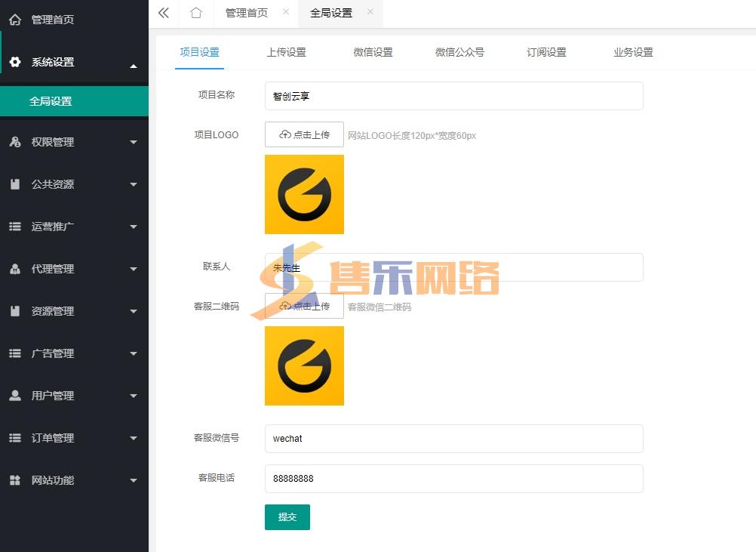Switch to the 上传设置 tab
Screen dimensions: 756x552
286,52
